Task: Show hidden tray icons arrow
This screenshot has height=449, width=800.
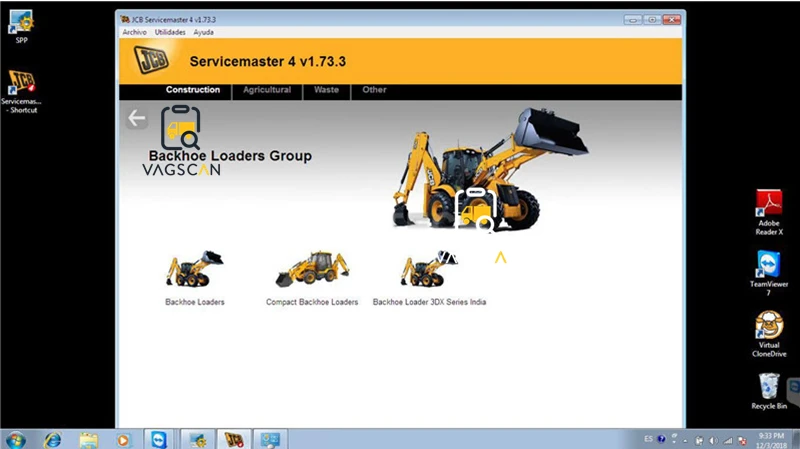Action: [x=685, y=440]
